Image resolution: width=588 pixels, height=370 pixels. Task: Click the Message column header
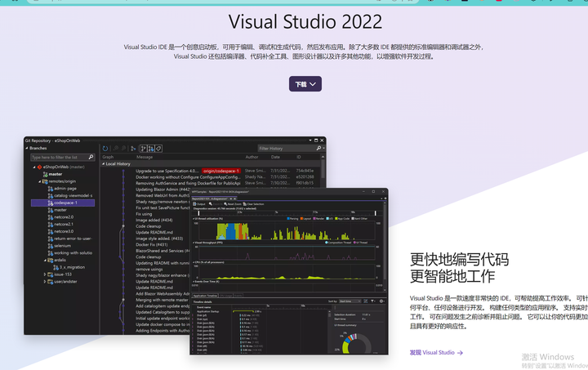click(x=145, y=157)
